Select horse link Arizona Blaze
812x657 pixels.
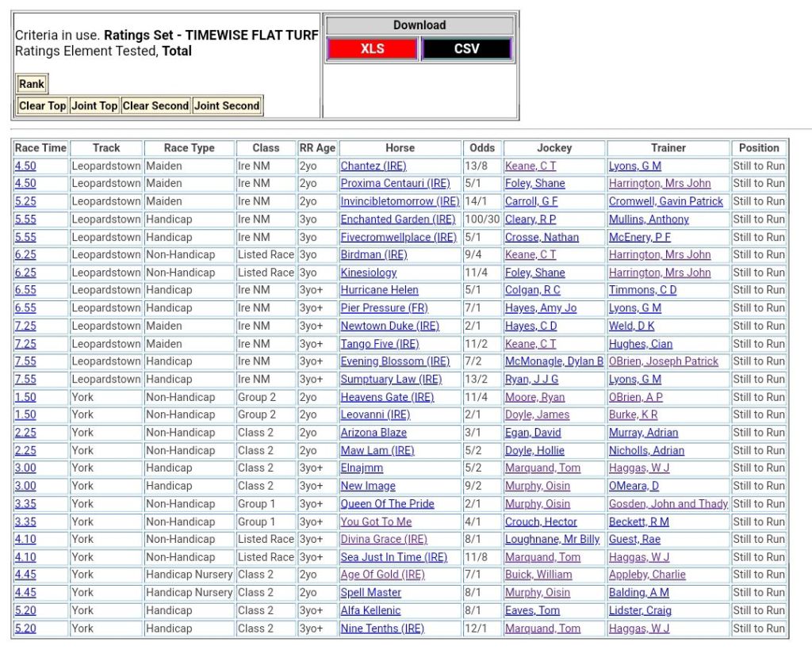[x=373, y=433]
